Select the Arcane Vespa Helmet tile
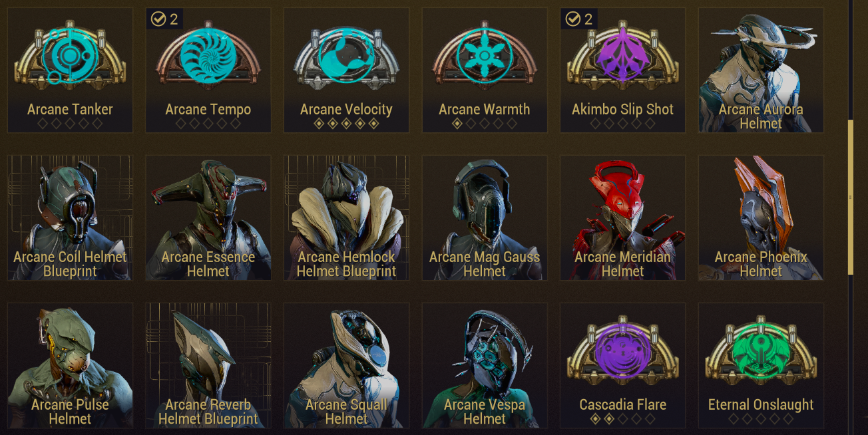Viewport: 868px width, 435px height. pos(485,365)
